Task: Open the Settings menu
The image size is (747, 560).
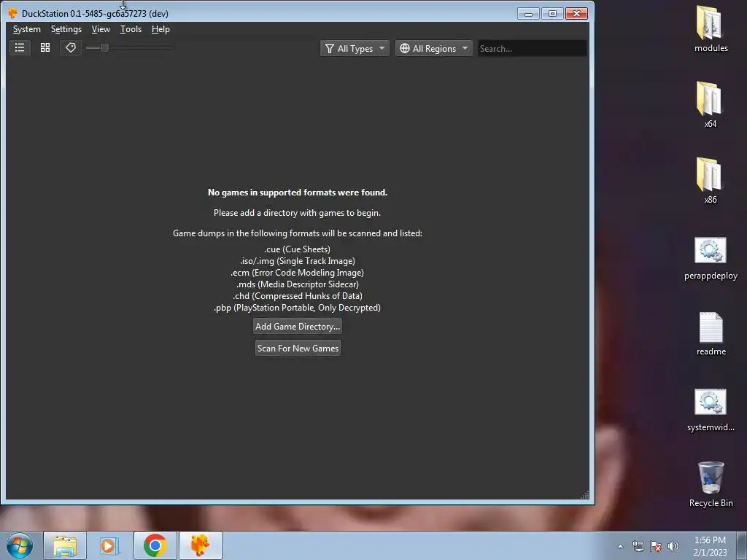Action: coord(66,29)
